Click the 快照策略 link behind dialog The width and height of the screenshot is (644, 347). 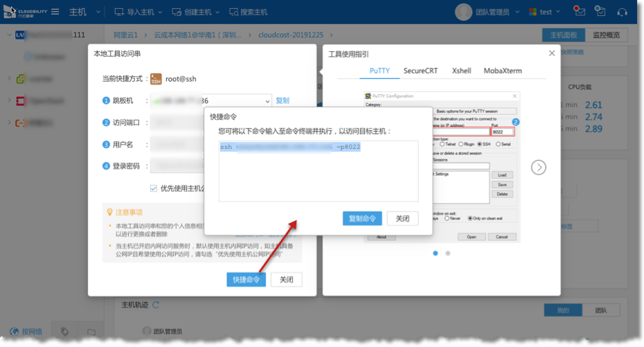click(x=573, y=52)
